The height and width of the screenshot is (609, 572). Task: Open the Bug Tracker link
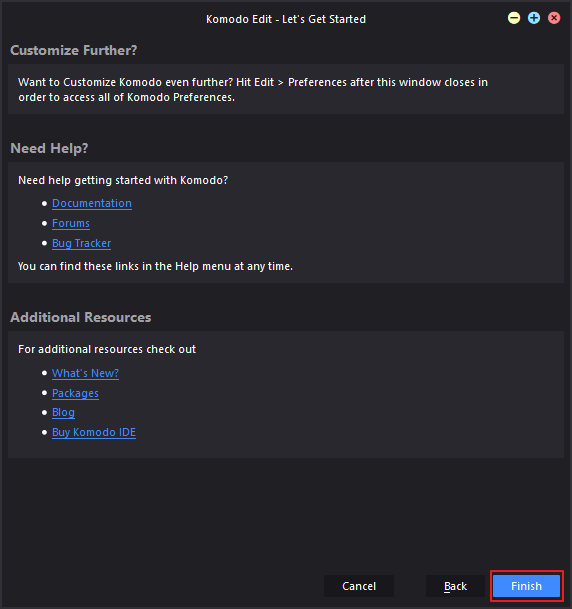(x=82, y=244)
